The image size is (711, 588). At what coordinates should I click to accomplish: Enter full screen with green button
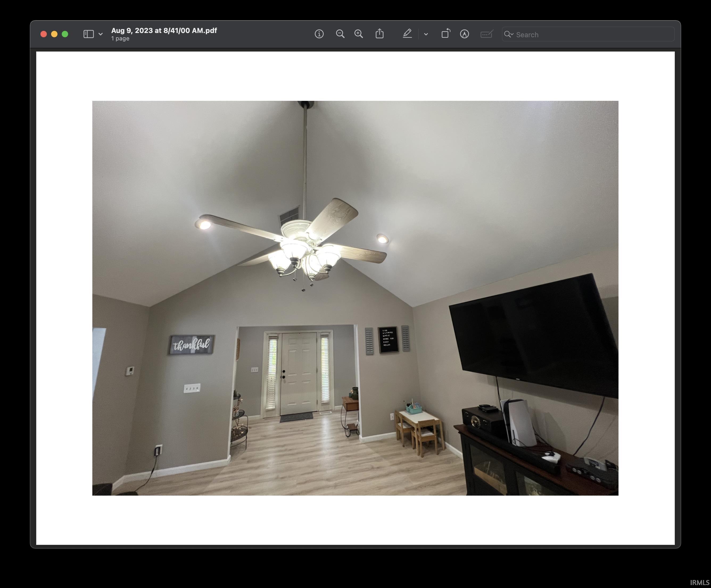coord(65,34)
